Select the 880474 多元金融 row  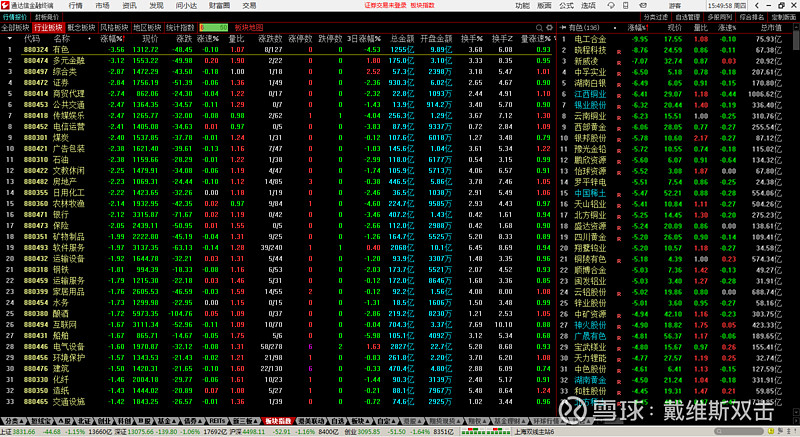pos(278,61)
